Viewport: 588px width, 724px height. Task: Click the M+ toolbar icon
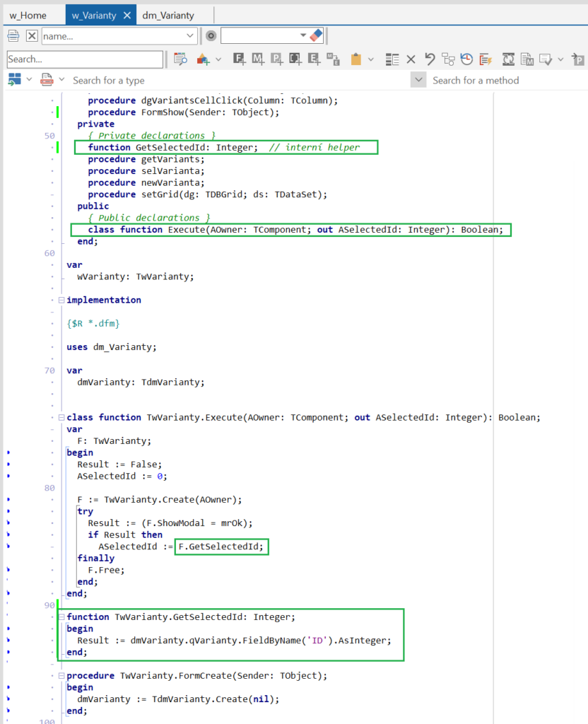click(x=258, y=59)
